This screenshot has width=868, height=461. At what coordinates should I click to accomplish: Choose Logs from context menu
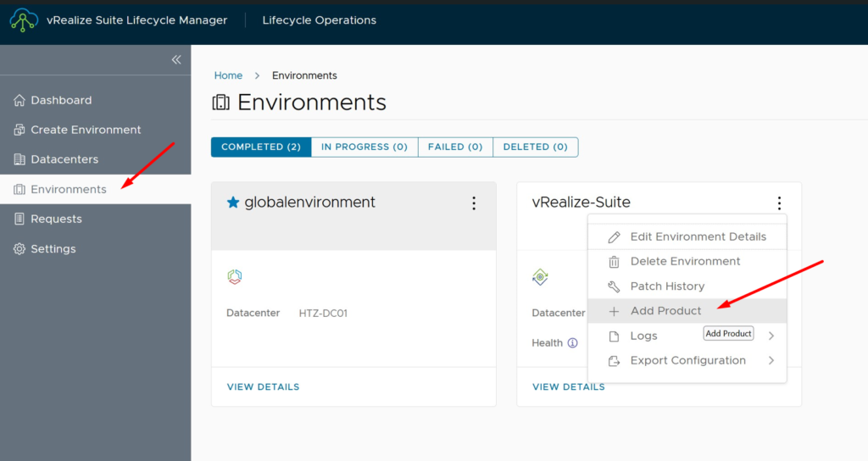point(687,336)
